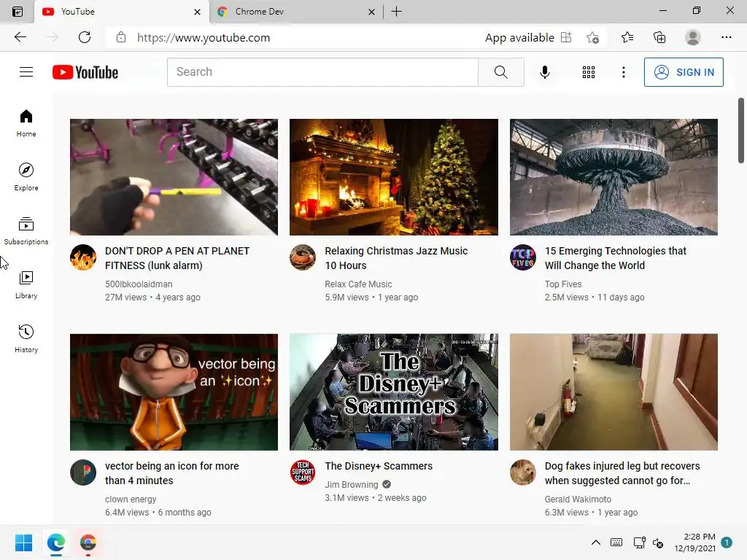Reload the page with refresh icon
The image size is (747, 560).
[85, 37]
